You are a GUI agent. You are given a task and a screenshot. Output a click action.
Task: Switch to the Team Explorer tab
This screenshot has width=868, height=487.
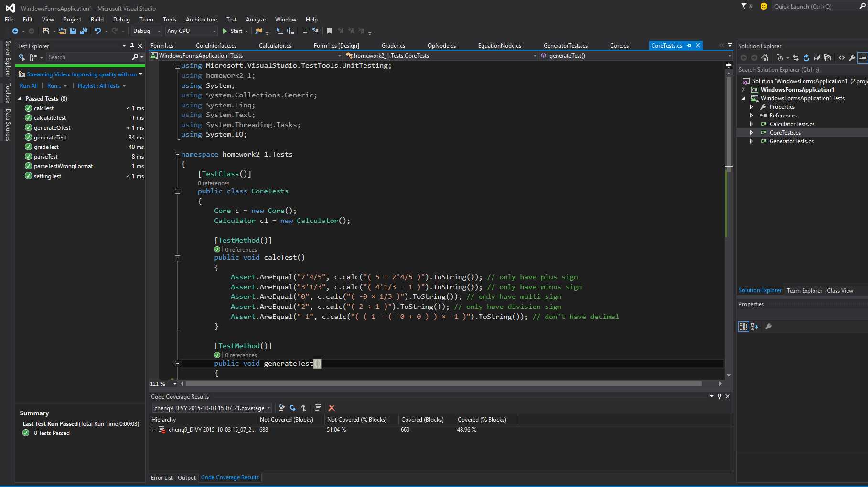pos(804,291)
